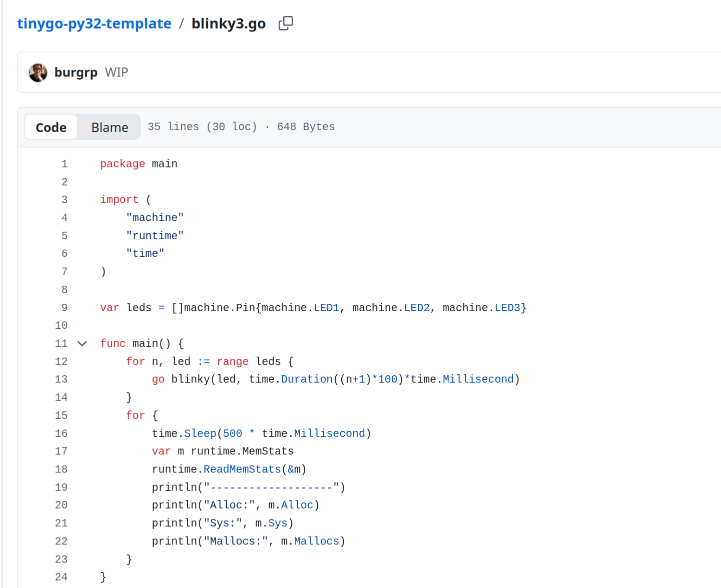Select line number 18
The height and width of the screenshot is (588, 721).
[x=61, y=469]
